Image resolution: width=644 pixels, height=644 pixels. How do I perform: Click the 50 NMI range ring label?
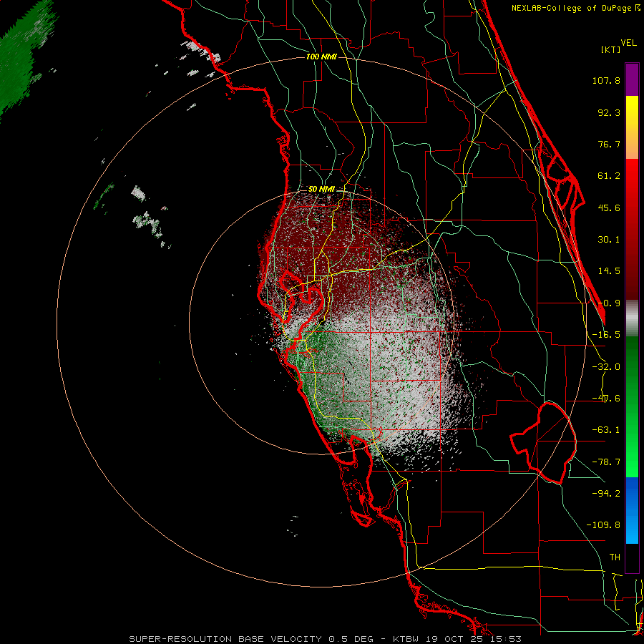click(x=321, y=190)
